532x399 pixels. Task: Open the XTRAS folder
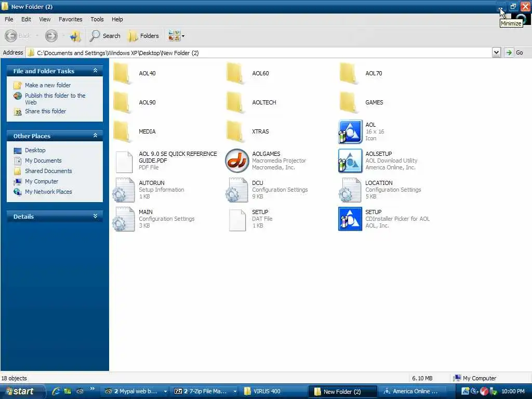pyautogui.click(x=248, y=131)
